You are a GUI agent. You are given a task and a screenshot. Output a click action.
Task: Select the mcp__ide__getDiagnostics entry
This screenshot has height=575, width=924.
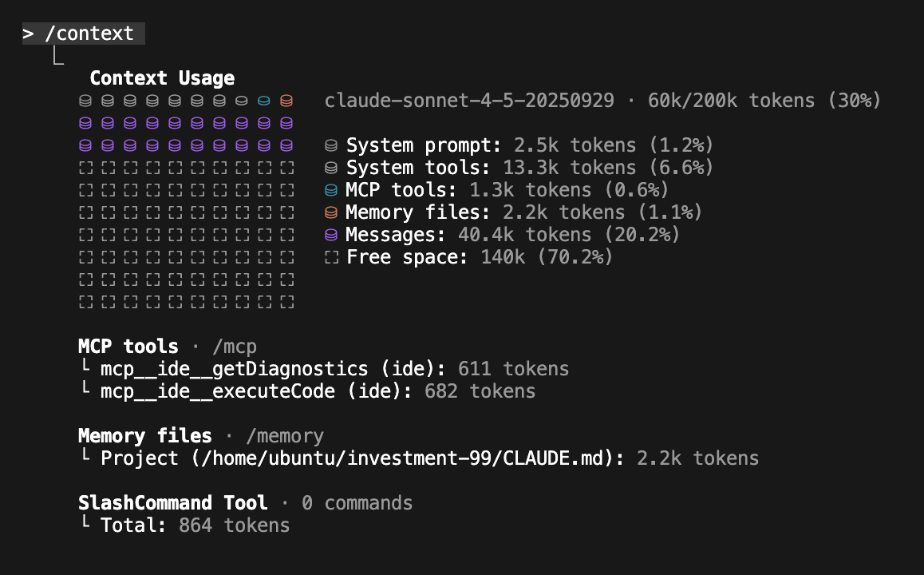(x=234, y=369)
